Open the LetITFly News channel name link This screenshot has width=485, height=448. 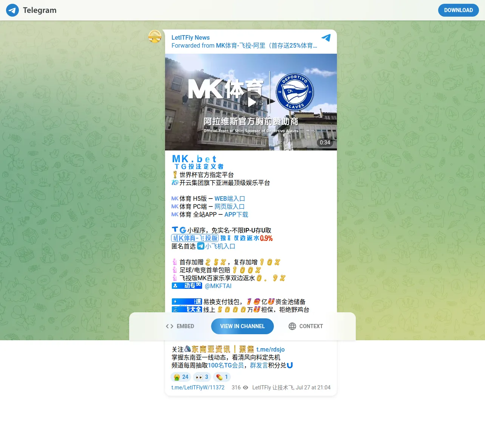[190, 37]
